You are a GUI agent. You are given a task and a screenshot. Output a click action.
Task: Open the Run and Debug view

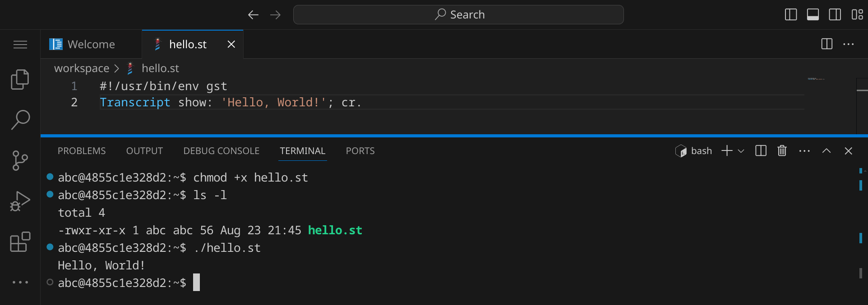click(x=20, y=201)
